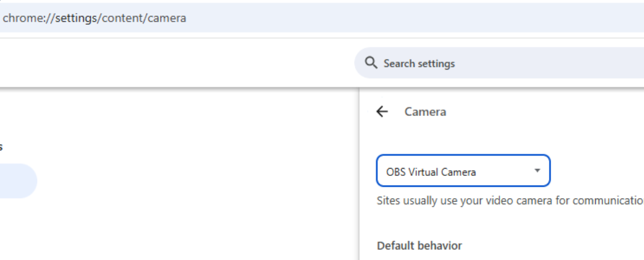Image resolution: width=644 pixels, height=260 pixels.
Task: Click the 'content' segment of the URL
Action: tap(122, 18)
